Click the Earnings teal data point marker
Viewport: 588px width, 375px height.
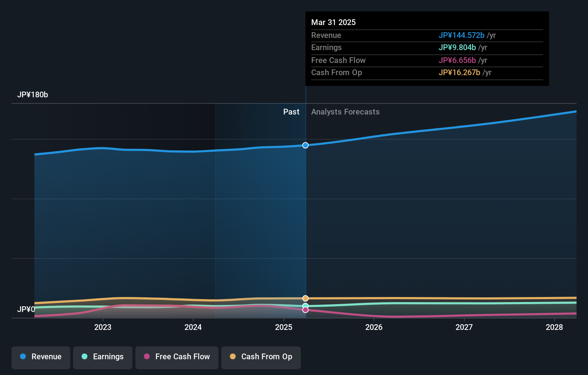(x=305, y=306)
